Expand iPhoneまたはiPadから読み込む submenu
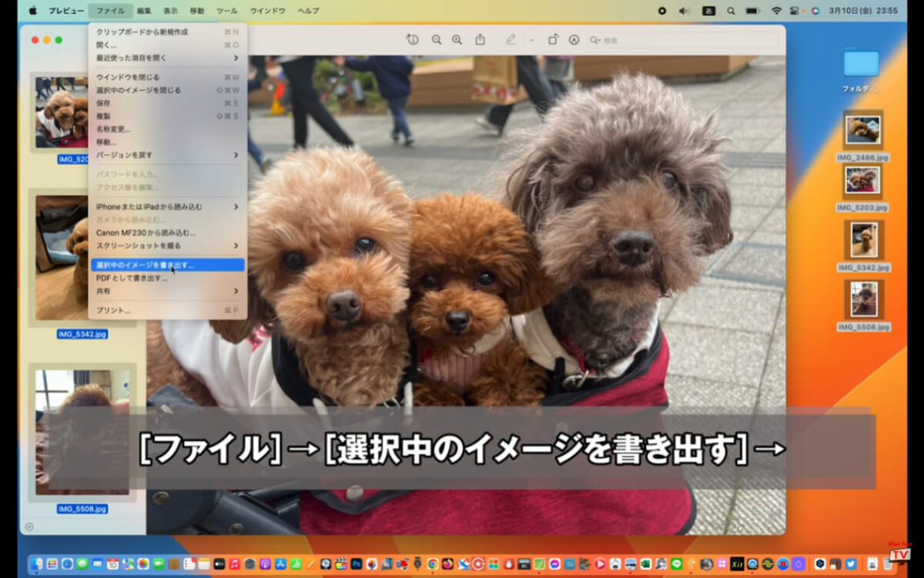This screenshot has height=578, width=924. pos(167,207)
